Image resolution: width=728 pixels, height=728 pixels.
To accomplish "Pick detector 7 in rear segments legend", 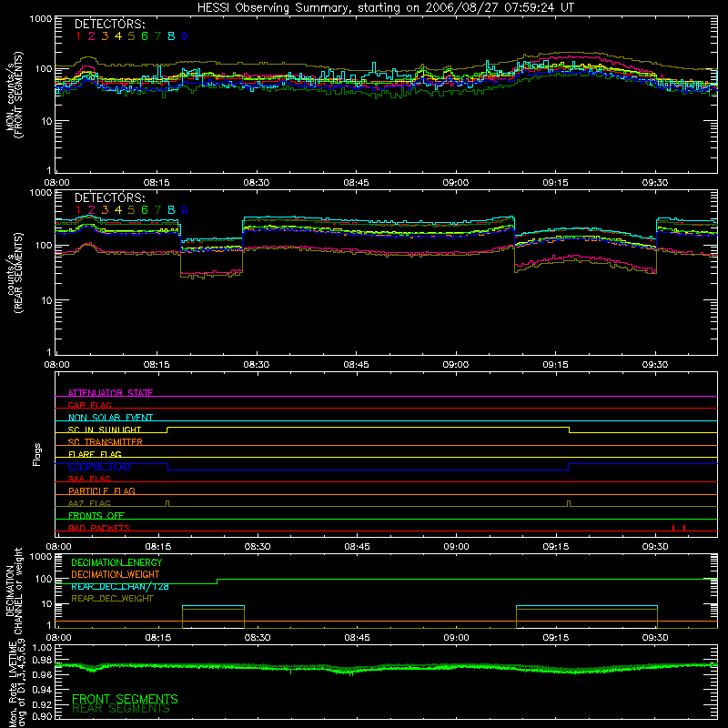I will tap(157, 210).
